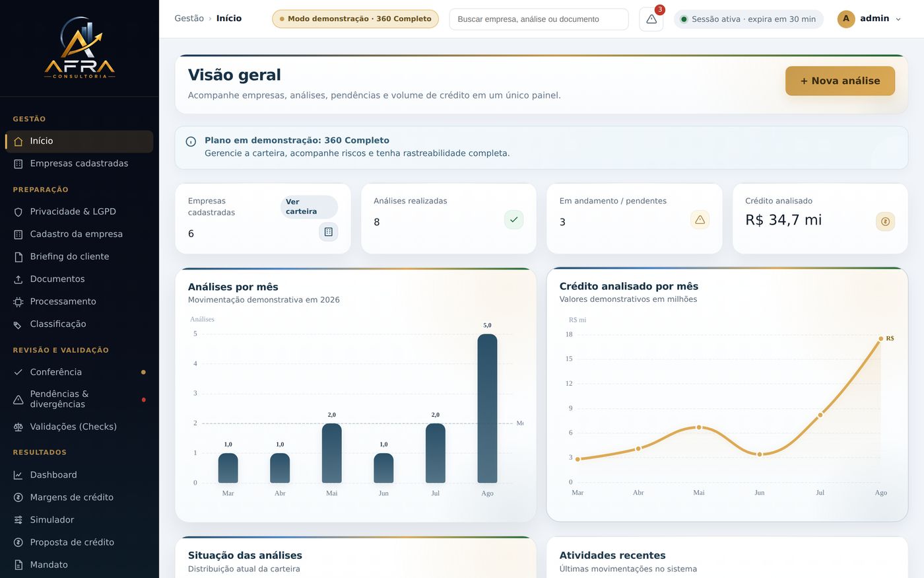Click the Validações scale icon
The height and width of the screenshot is (578, 924).
point(18,427)
